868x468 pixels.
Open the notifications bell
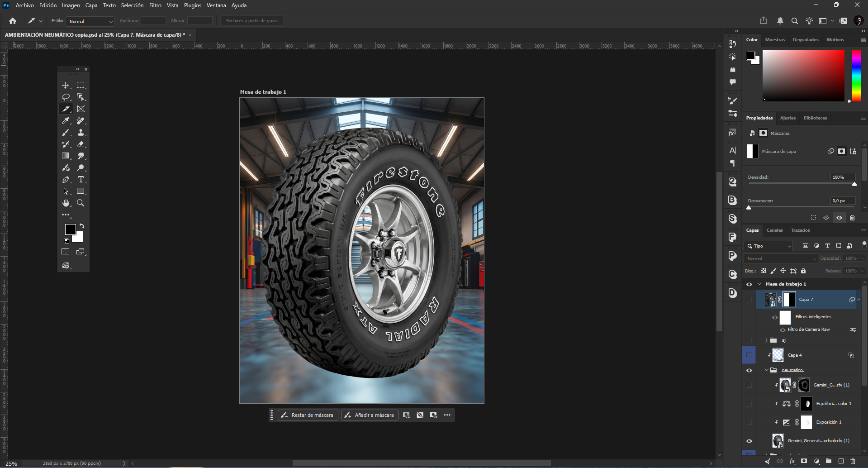(780, 20)
